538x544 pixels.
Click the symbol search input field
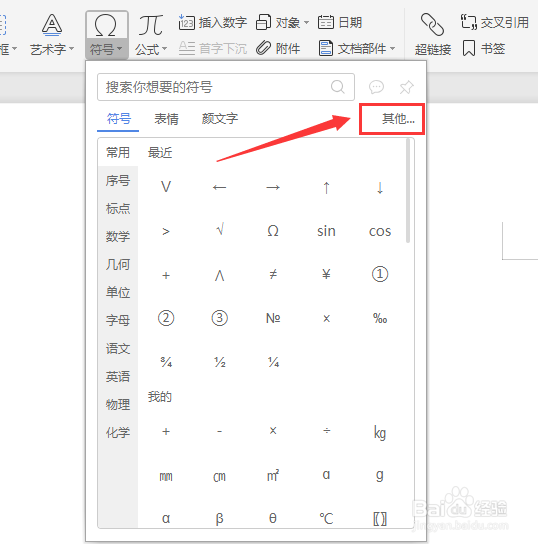point(226,87)
